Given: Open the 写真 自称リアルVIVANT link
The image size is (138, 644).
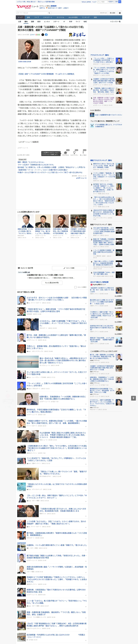Looking at the screenshot, I should [46, 74].
